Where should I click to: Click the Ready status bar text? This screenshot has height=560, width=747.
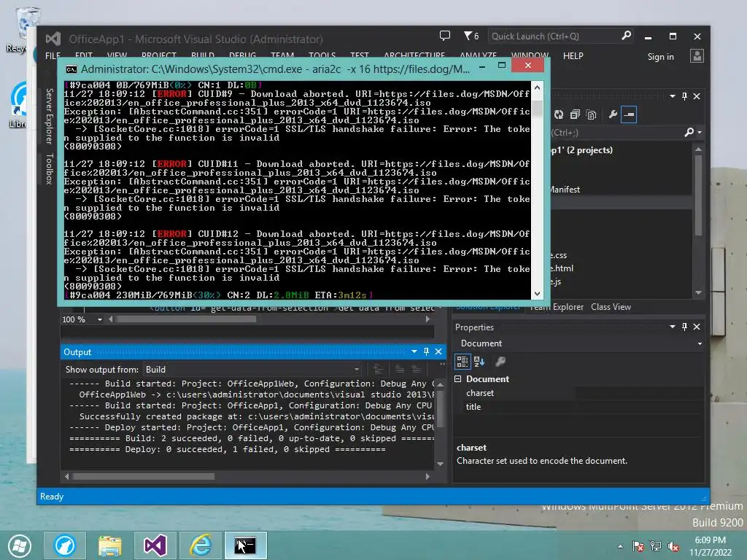tap(52, 497)
